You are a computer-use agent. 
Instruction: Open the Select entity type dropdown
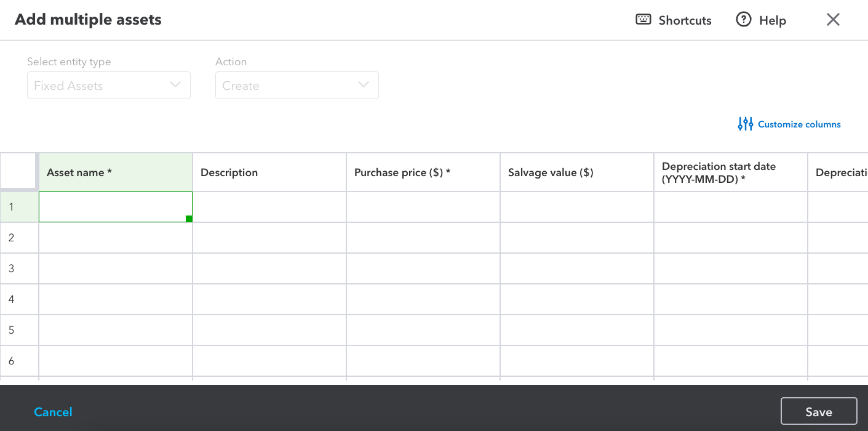click(109, 86)
